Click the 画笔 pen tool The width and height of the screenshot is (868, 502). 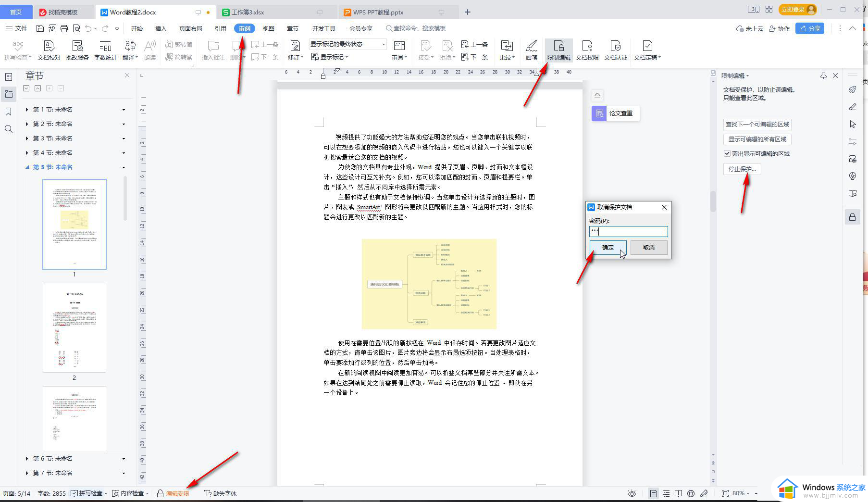[x=532, y=50]
